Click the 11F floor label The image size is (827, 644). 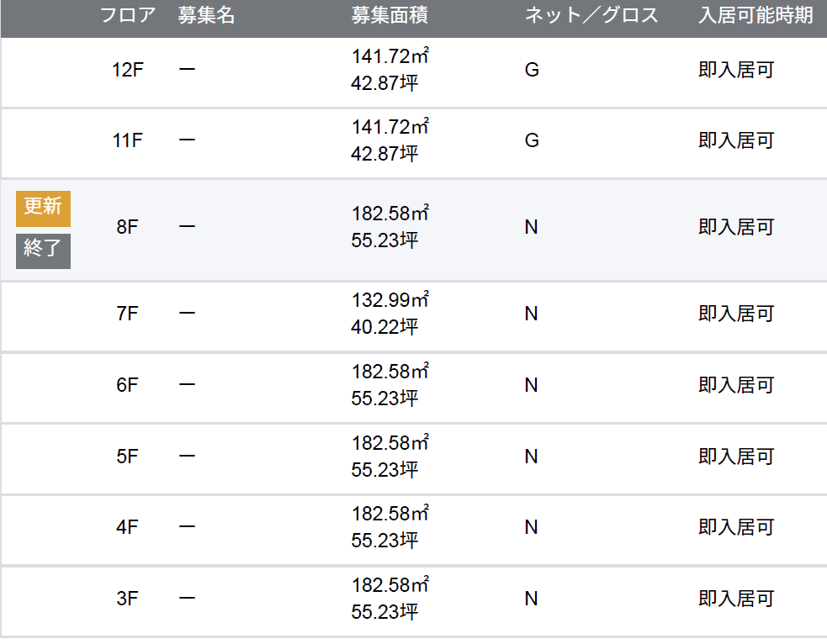click(x=128, y=141)
